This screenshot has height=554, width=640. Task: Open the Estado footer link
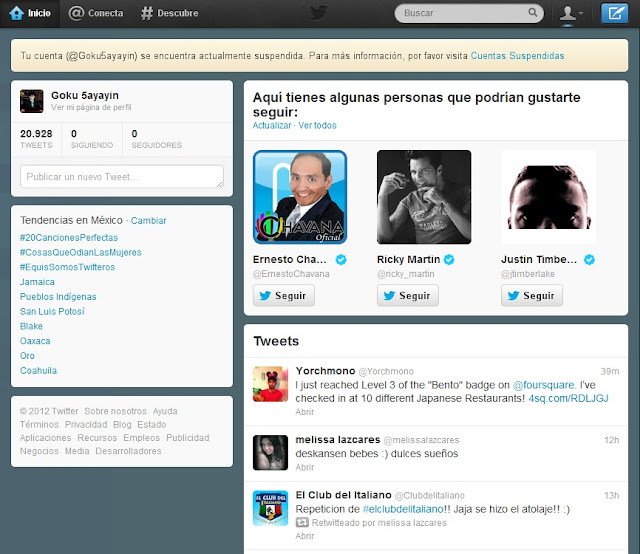152,425
